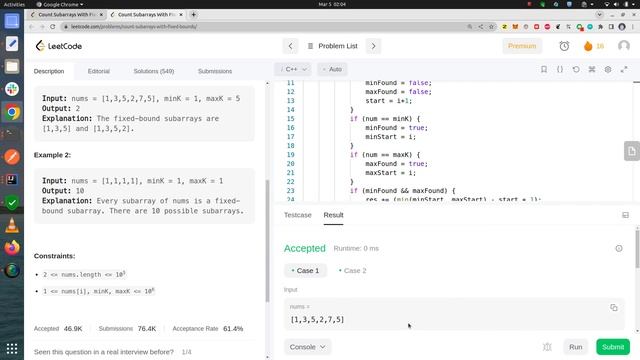
Task: Click the Acceptance Rate 61.4% value
Action: pos(233,329)
